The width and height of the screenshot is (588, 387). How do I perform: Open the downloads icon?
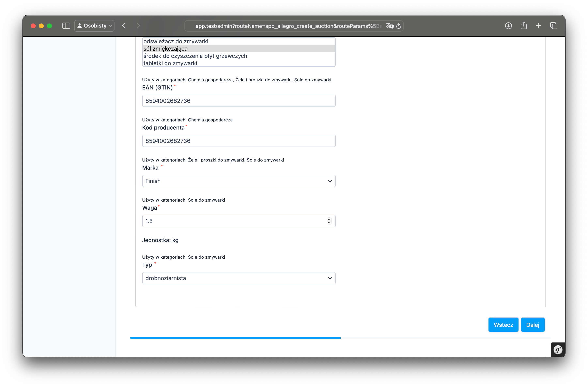pos(508,26)
